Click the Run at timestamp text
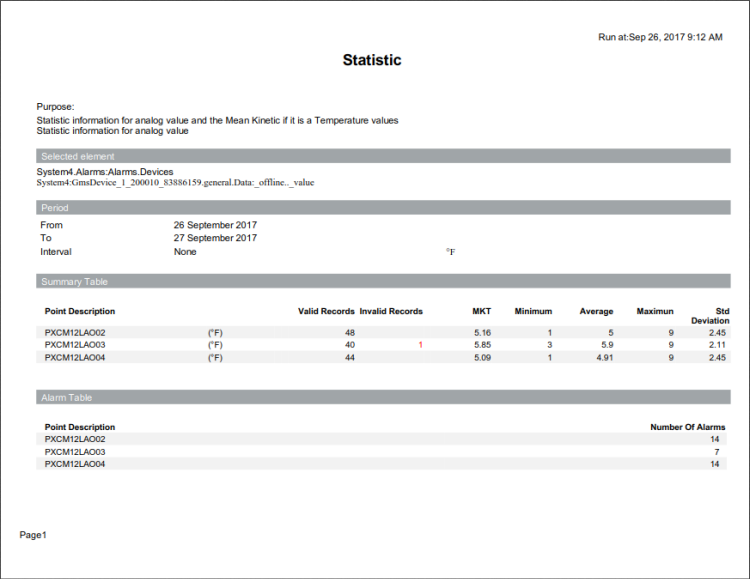750x579 pixels. tap(660, 36)
